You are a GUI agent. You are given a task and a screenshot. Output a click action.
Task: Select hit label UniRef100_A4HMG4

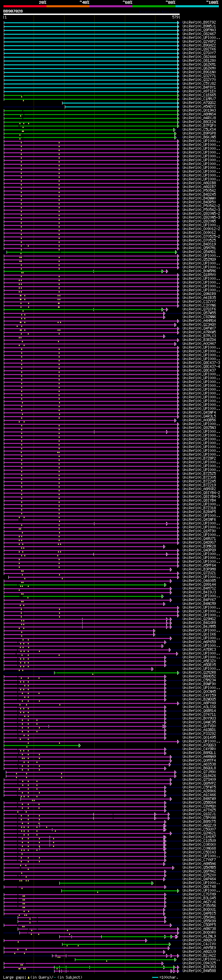pyautogui.click(x=199, y=321)
